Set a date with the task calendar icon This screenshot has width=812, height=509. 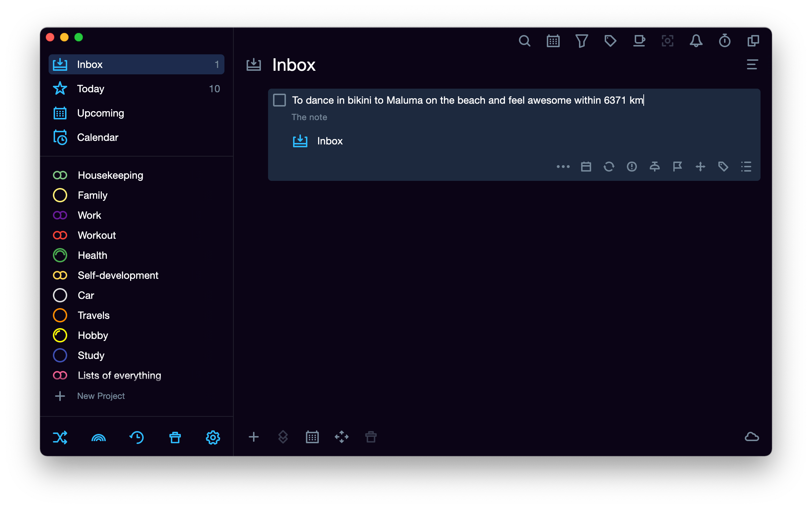(586, 167)
